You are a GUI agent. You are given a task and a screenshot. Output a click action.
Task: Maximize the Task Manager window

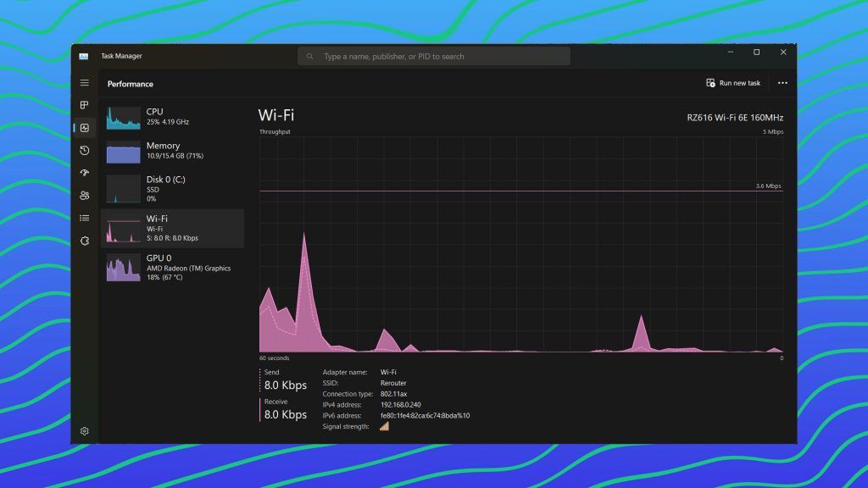pos(757,52)
